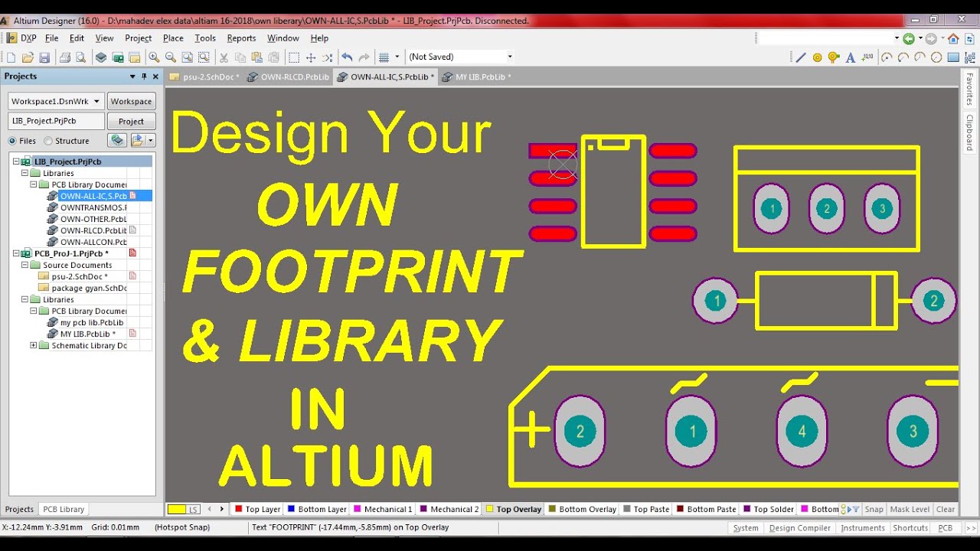Viewport: 980px width, 551px height.
Task: Open the address bar dropdown arrow
Action: pos(897,38)
